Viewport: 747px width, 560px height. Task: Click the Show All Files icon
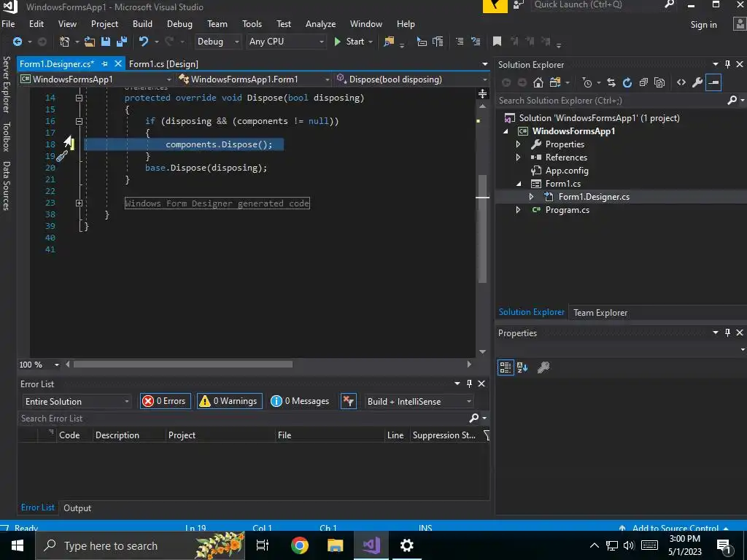(659, 82)
